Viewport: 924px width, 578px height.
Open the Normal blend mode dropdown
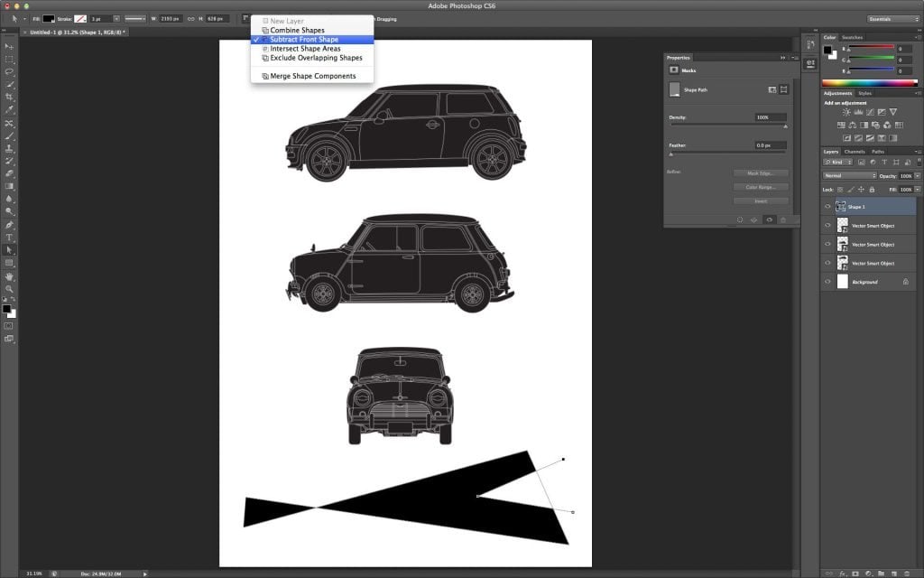point(849,175)
